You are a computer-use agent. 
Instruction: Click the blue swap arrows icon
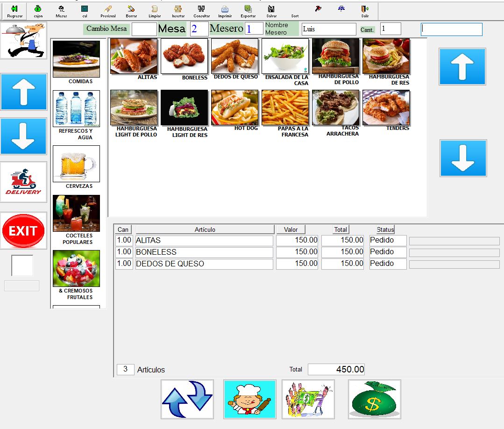point(187,399)
